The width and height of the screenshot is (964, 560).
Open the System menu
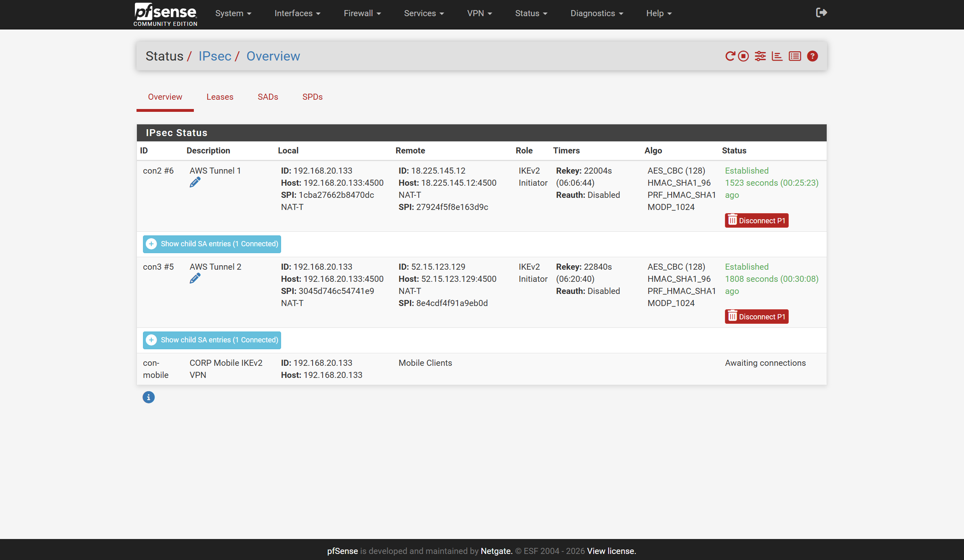tap(233, 13)
